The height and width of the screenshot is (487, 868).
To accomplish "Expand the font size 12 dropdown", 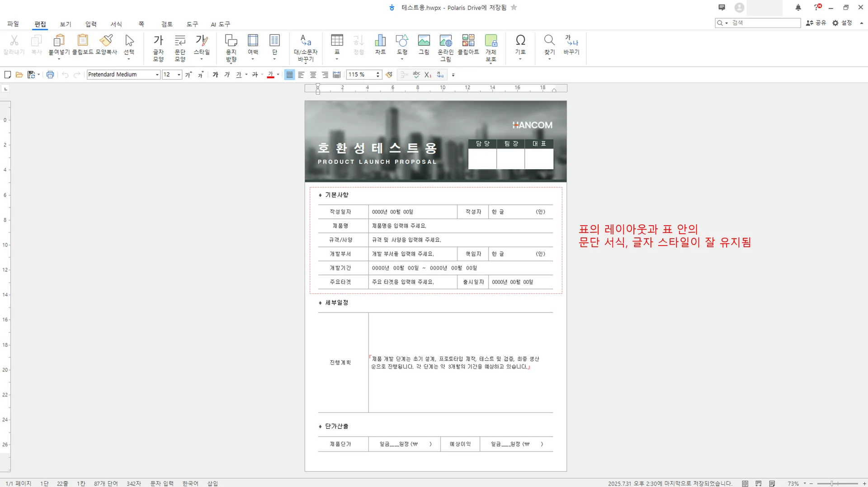I will pos(179,75).
